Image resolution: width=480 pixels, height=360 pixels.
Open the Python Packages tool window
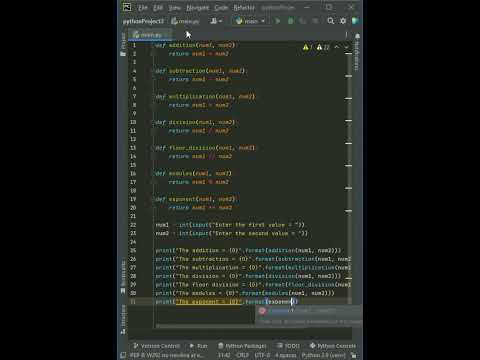click(242, 346)
